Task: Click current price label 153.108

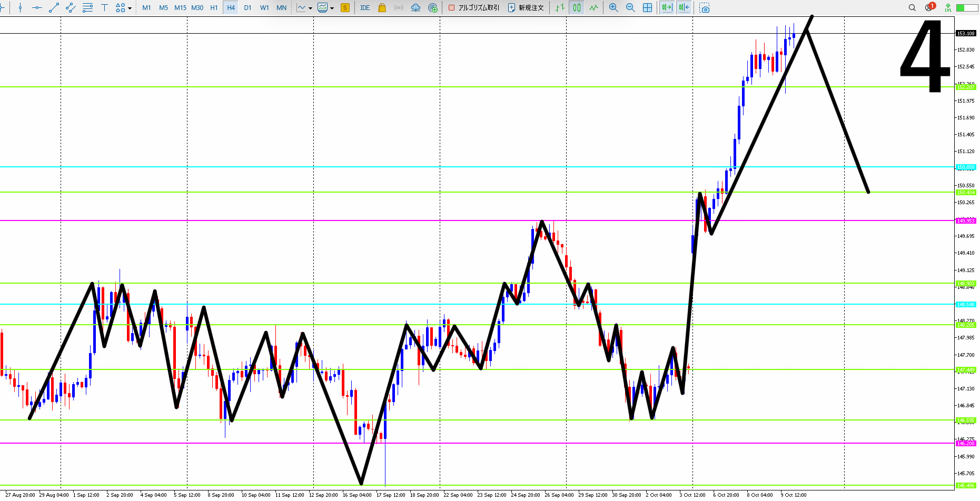Action: click(x=966, y=33)
